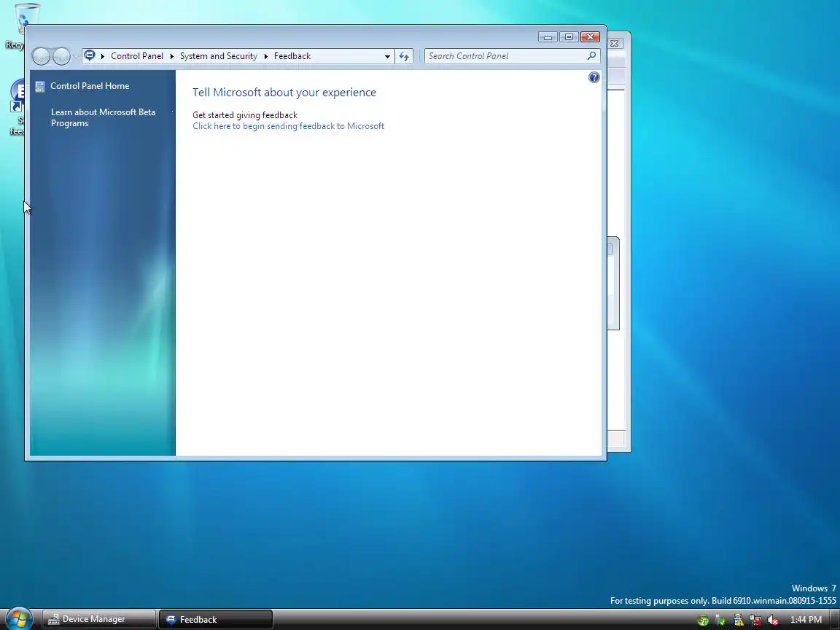Click the 'Tell Microsoft about your experience' heading

click(284, 92)
